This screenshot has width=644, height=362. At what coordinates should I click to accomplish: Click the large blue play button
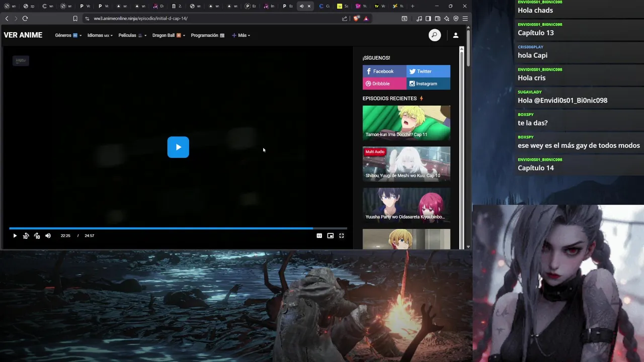click(178, 147)
